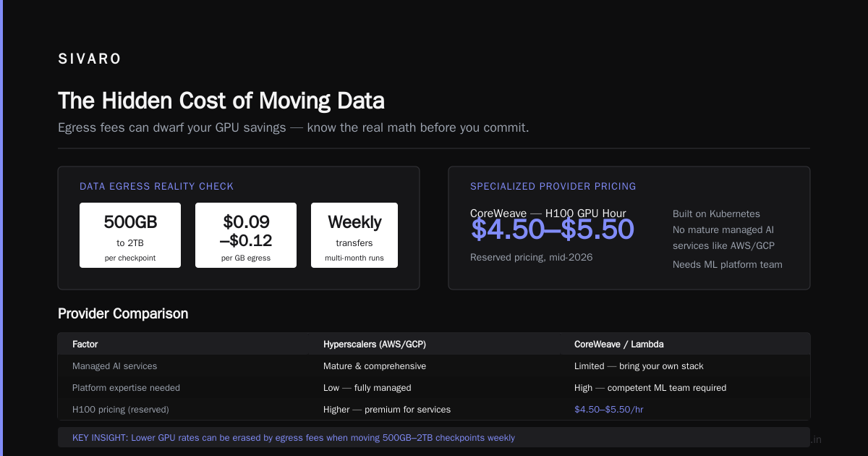This screenshot has width=868, height=456.
Task: Click 'Managed AI services' row label
Action: (114, 366)
